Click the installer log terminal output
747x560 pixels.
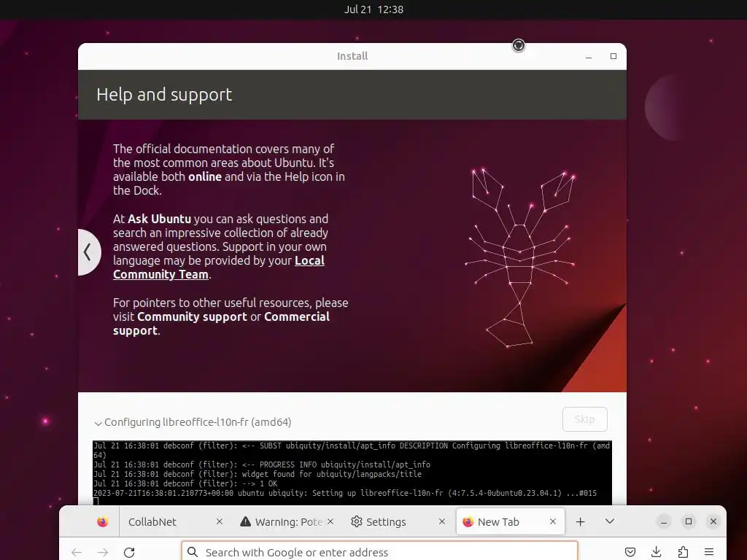(352, 472)
